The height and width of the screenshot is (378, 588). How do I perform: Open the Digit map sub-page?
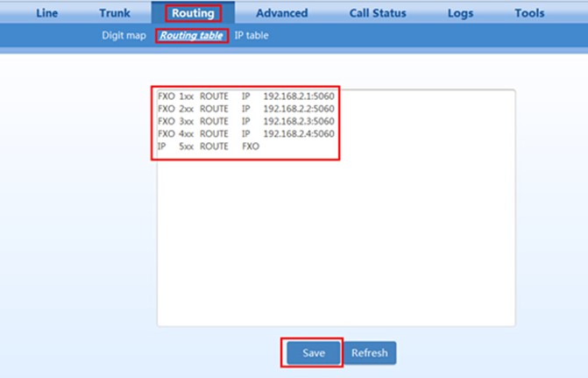tap(124, 36)
